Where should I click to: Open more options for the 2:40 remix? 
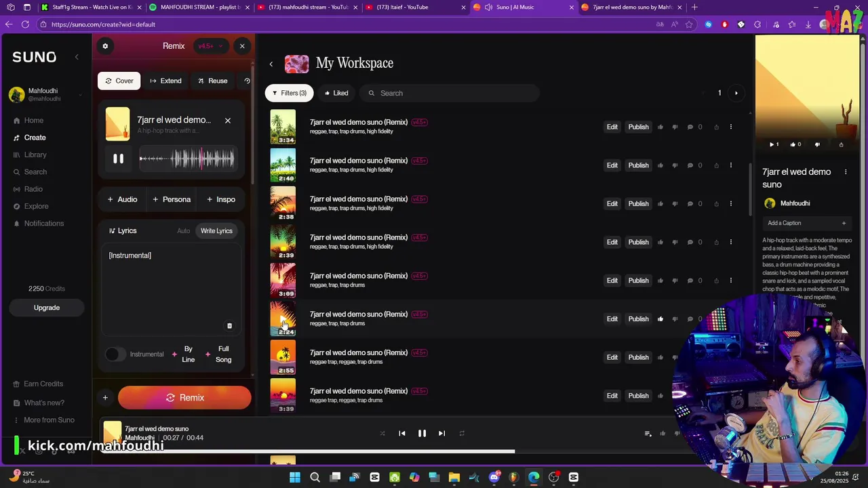(731, 165)
